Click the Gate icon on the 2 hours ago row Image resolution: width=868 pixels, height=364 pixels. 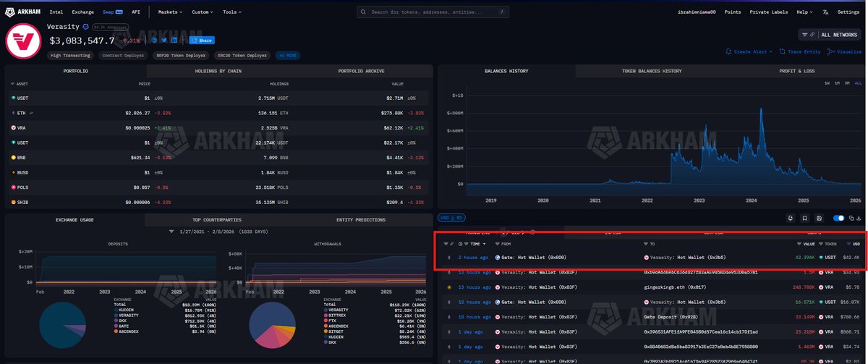[498, 258]
